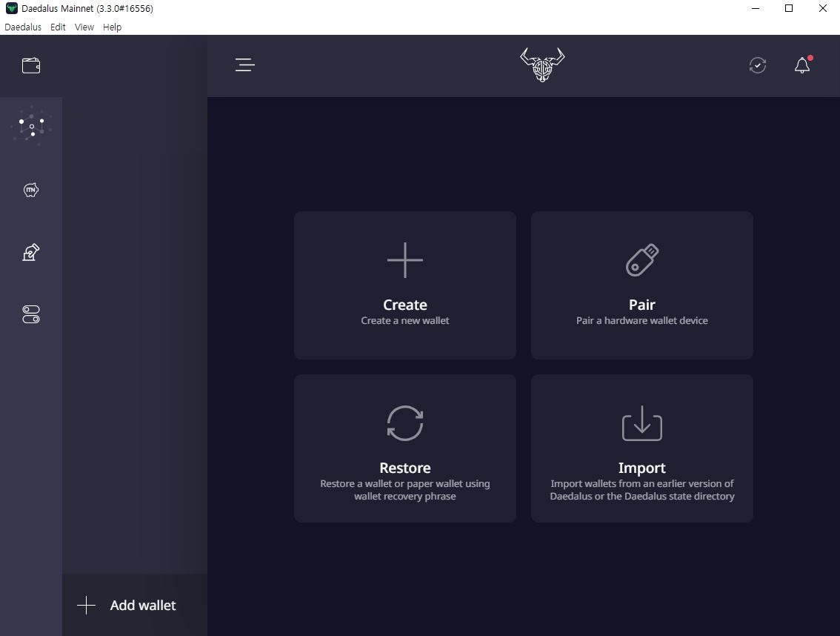Image resolution: width=840 pixels, height=636 pixels.
Task: Open the notifications bell
Action: (802, 65)
